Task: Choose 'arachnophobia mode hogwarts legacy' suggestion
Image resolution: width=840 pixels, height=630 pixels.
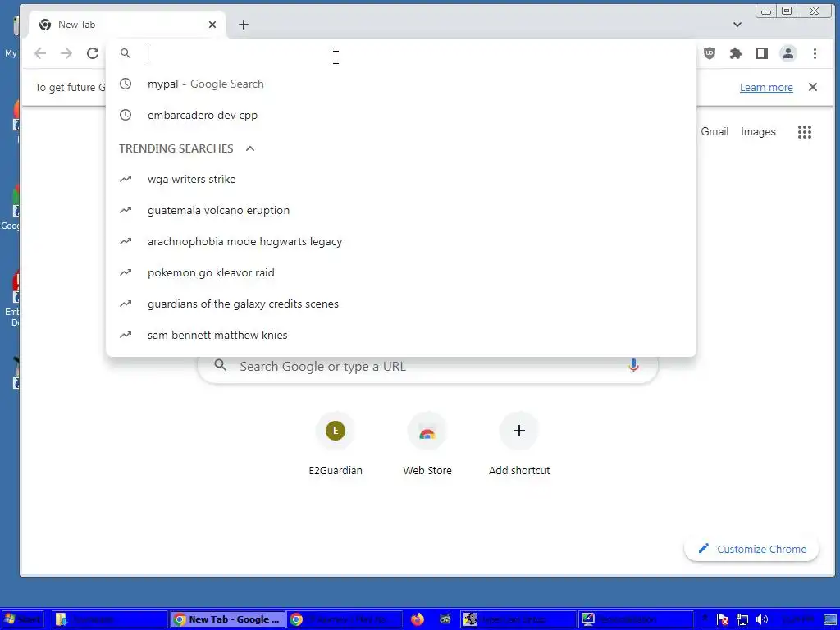Action: (400, 242)
